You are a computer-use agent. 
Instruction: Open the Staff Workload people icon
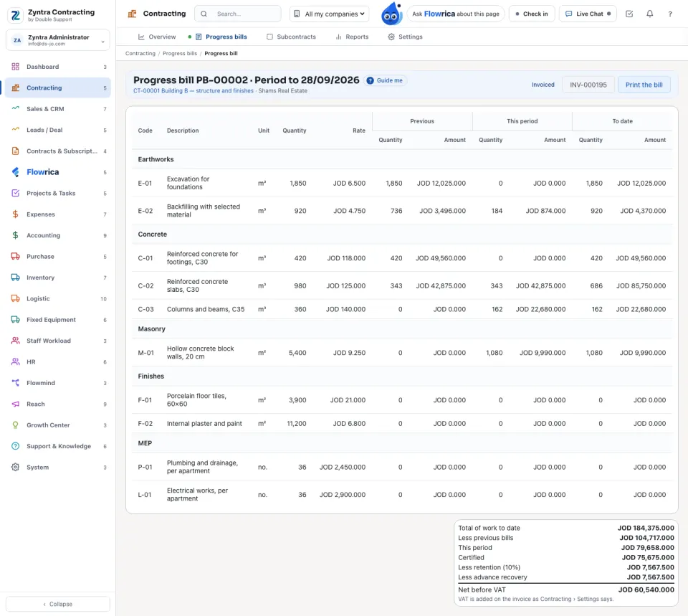[x=15, y=341]
